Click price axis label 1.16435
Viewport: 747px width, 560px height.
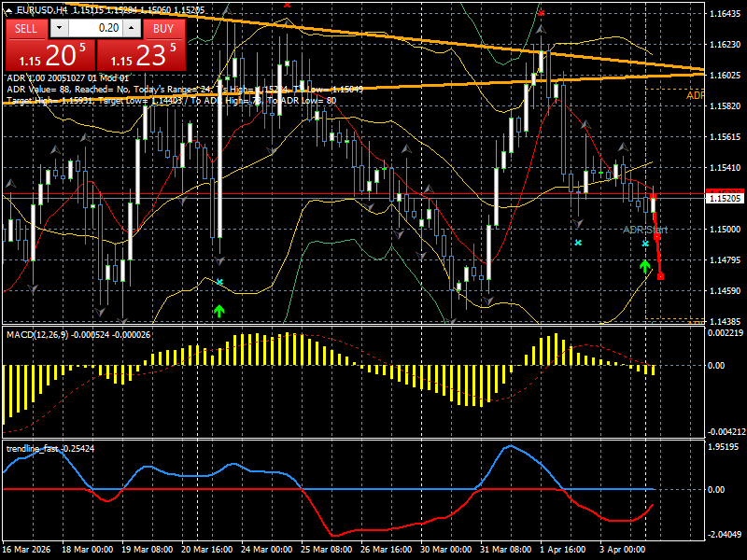pos(726,14)
